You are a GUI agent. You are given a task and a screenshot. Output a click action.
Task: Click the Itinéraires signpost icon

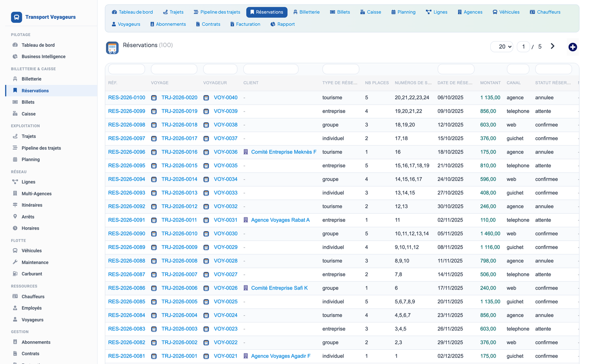(15, 205)
